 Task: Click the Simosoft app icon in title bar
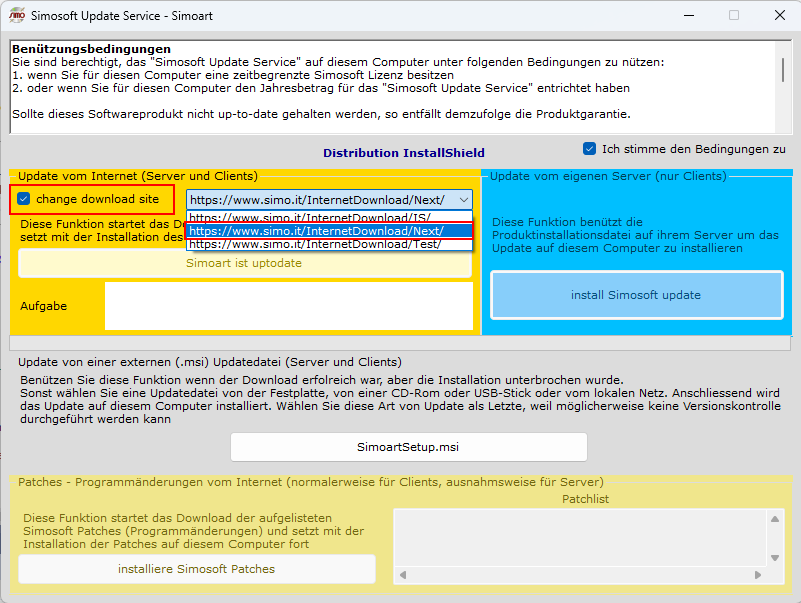point(17,16)
